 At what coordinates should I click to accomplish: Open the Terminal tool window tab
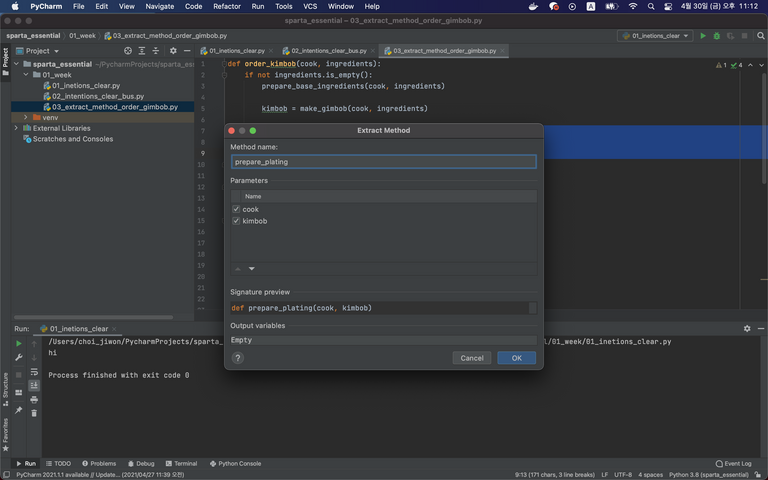181,463
